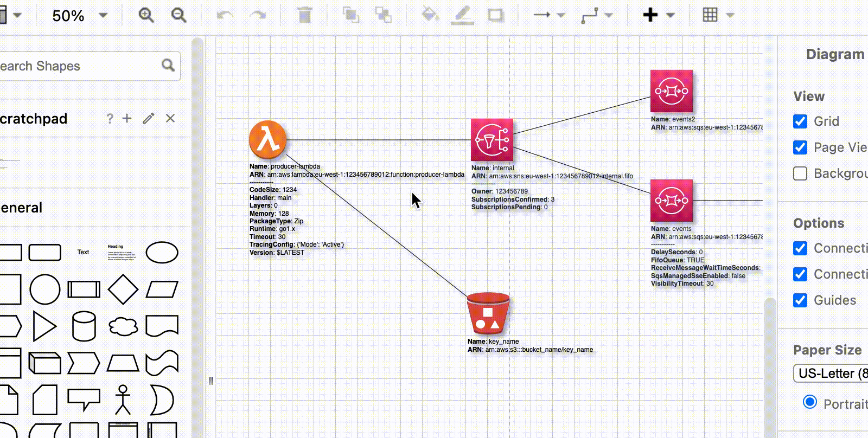Click the Scratchpad help question mark

[110, 119]
